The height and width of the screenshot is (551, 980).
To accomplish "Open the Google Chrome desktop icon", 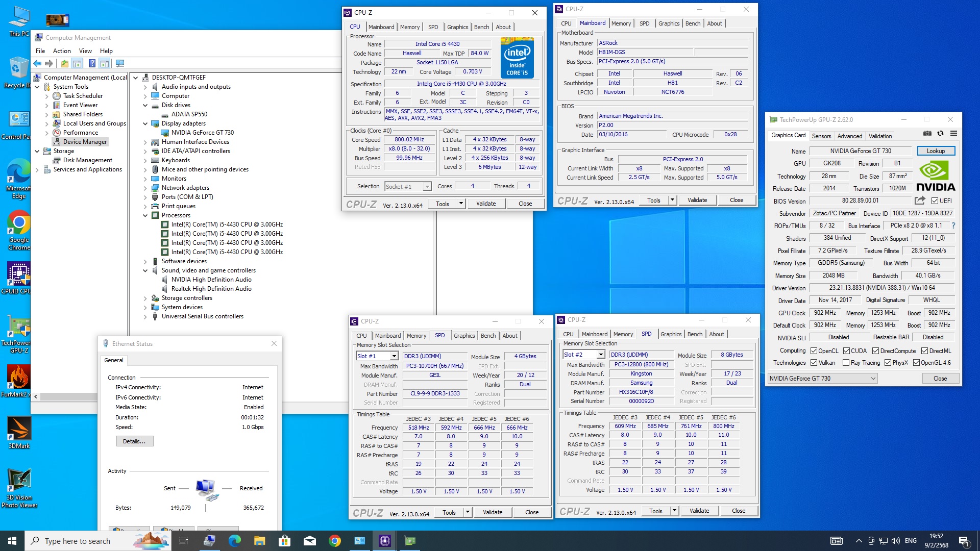I will [19, 231].
